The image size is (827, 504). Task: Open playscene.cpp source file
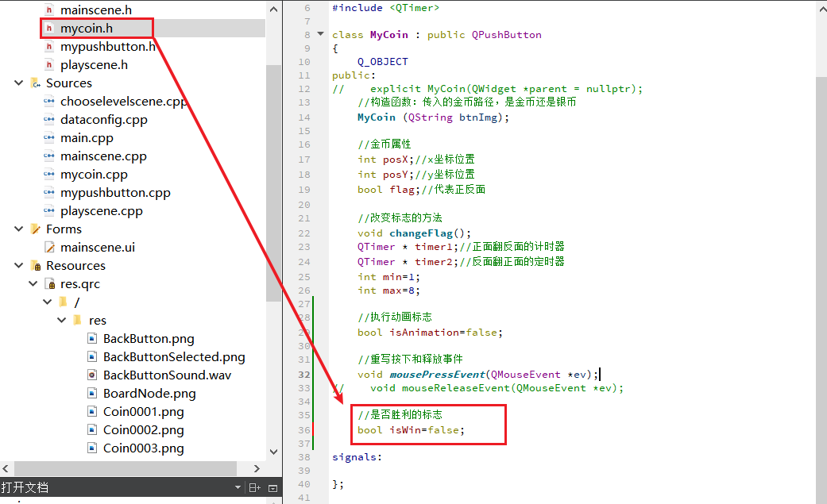(x=101, y=211)
